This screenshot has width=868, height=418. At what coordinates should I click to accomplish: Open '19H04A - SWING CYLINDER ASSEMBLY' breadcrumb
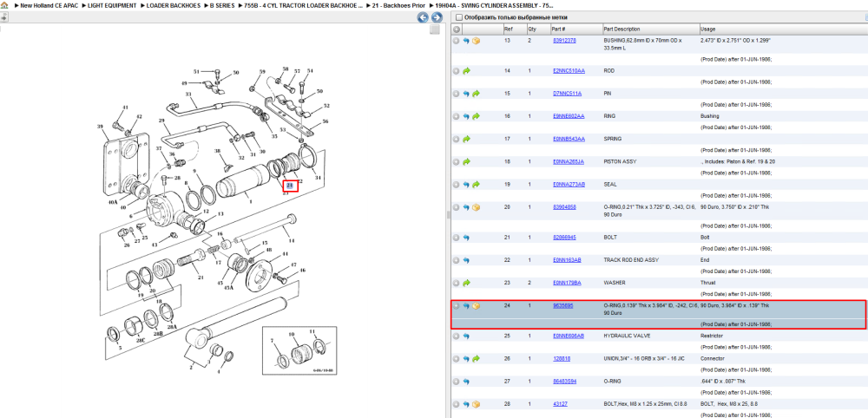(494, 5)
